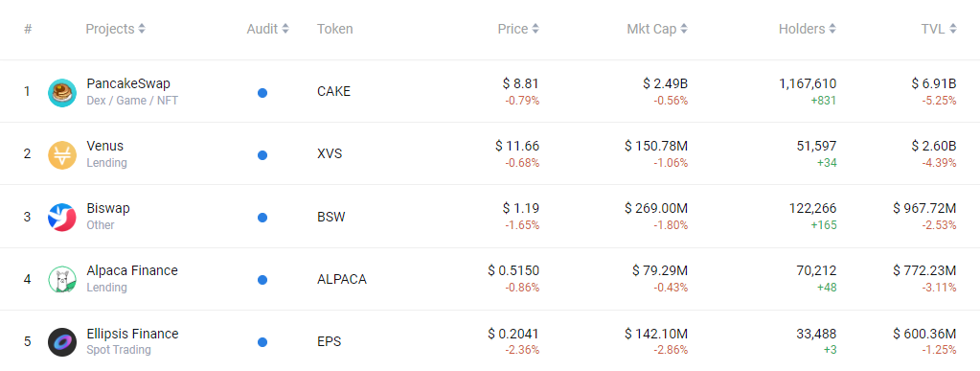Click the Venus audit status dot

pyautogui.click(x=262, y=155)
